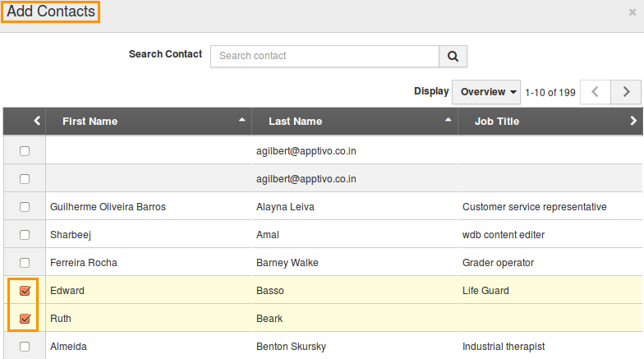The image size is (644, 359).
Task: Click the magnifier search button
Action: pos(453,56)
